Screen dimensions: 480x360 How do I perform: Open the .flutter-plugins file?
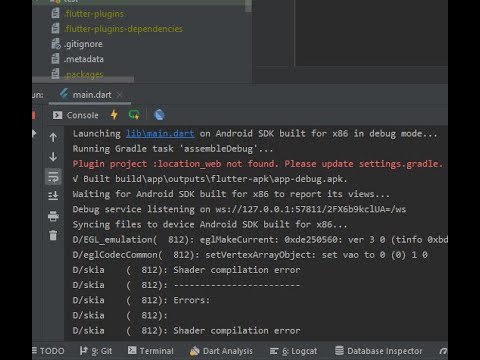[94, 14]
